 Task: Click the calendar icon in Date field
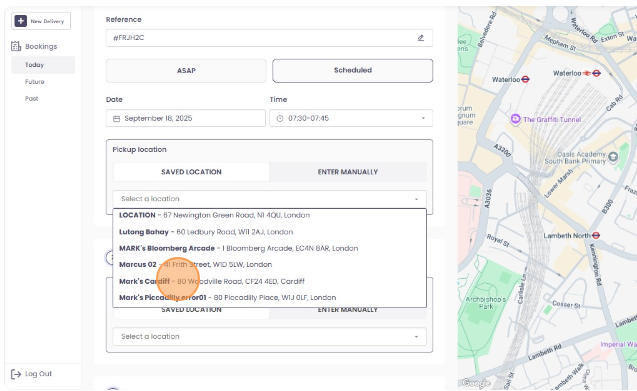pyautogui.click(x=117, y=119)
